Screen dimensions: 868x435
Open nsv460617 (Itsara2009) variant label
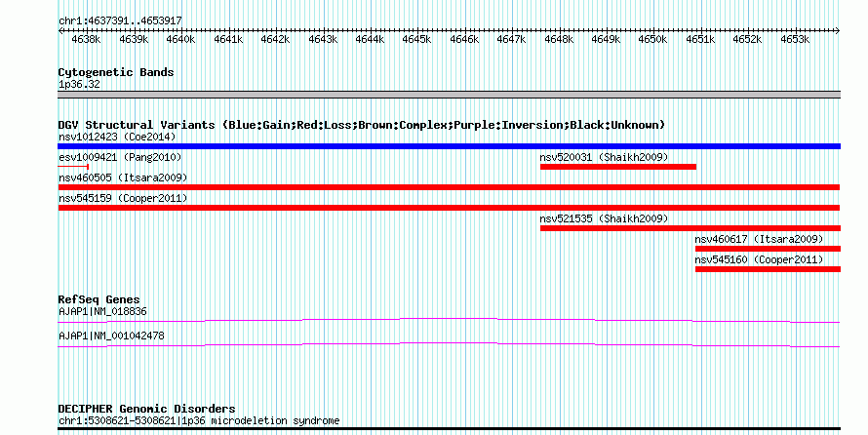pyautogui.click(x=759, y=239)
